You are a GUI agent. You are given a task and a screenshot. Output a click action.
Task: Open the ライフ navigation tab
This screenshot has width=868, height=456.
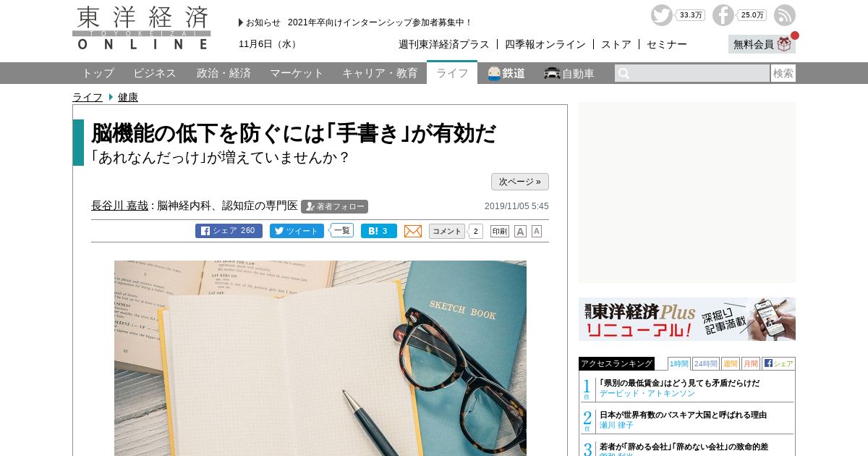452,72
